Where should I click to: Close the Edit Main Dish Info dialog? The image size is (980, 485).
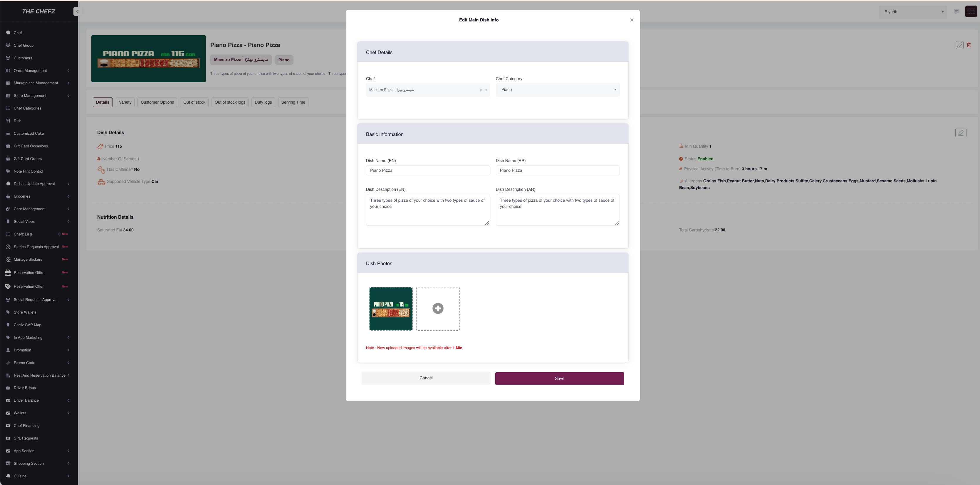point(632,20)
